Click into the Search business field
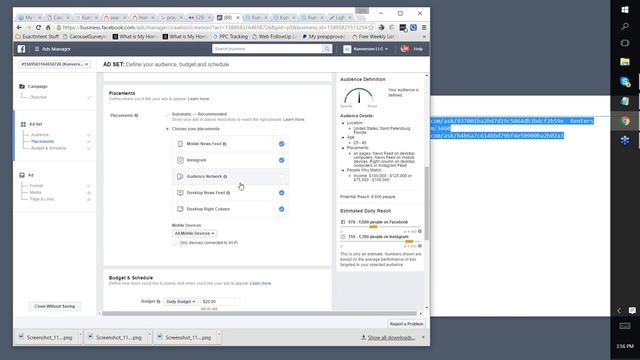640x360 pixels. coord(268,49)
